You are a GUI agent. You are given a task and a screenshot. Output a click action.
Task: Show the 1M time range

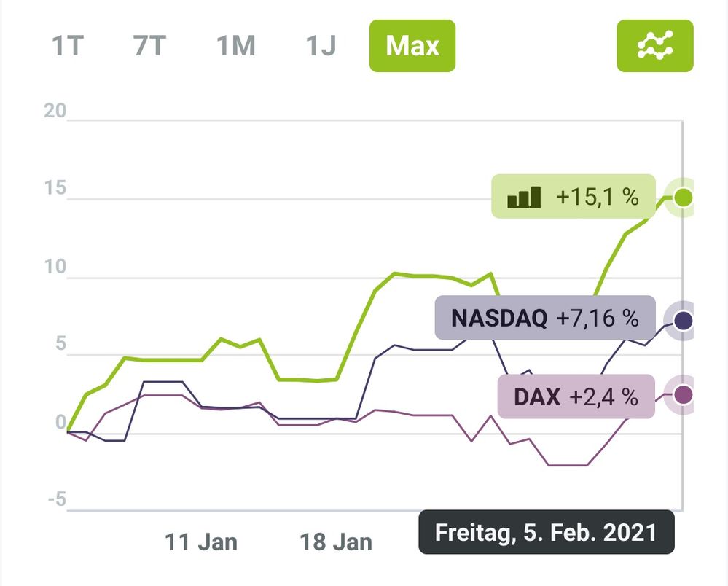(x=236, y=47)
